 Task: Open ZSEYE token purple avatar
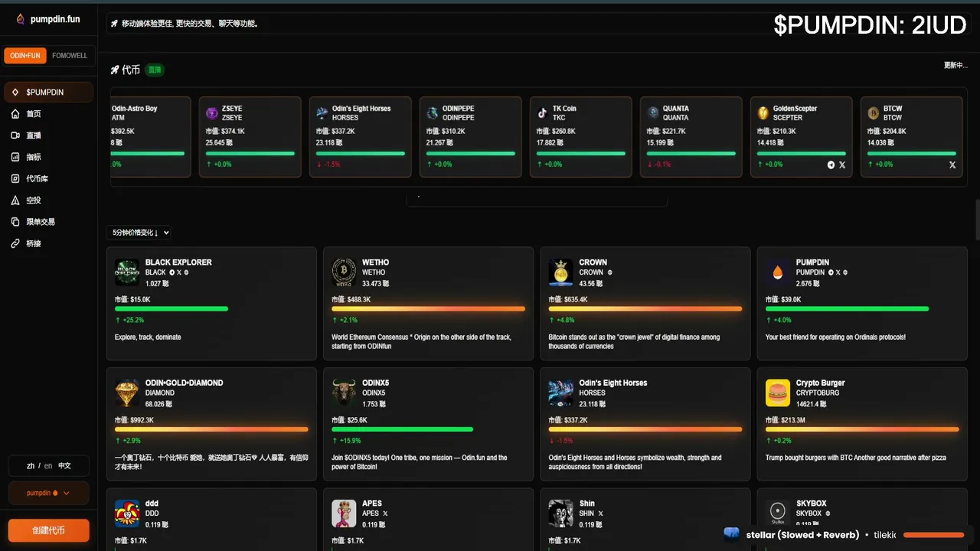tap(212, 113)
